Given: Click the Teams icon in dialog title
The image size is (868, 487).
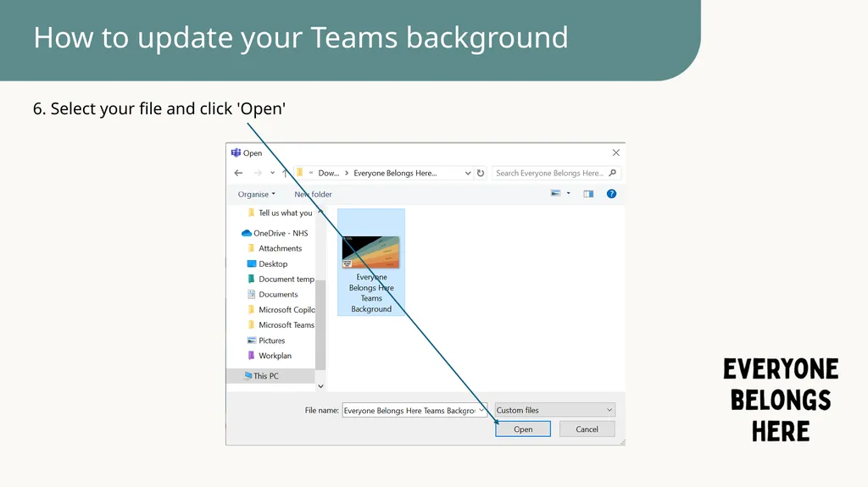Looking at the screenshot, I should click(236, 152).
